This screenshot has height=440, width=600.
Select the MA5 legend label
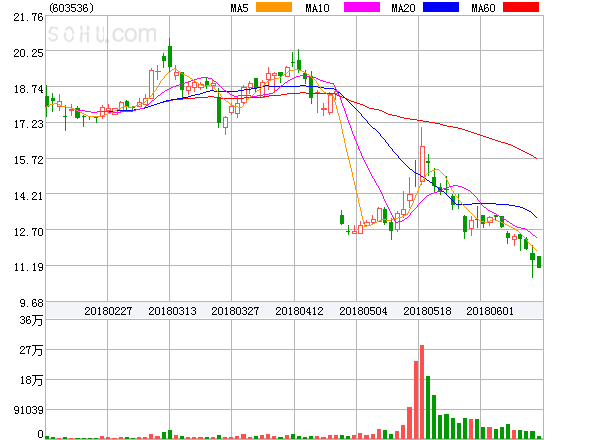tap(239, 8)
